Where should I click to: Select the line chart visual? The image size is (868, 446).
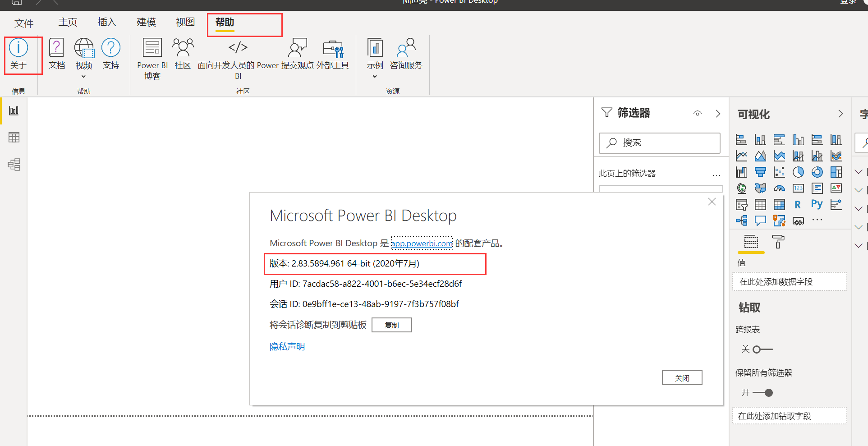click(741, 156)
